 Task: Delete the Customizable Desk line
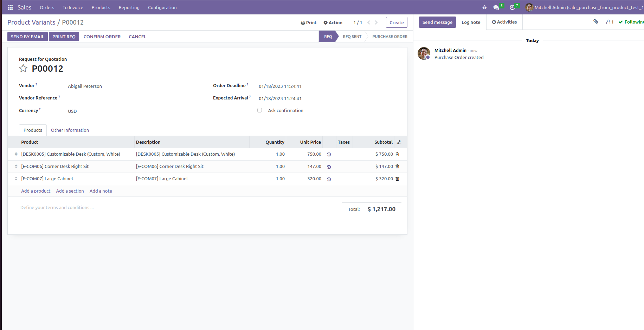[398, 154]
